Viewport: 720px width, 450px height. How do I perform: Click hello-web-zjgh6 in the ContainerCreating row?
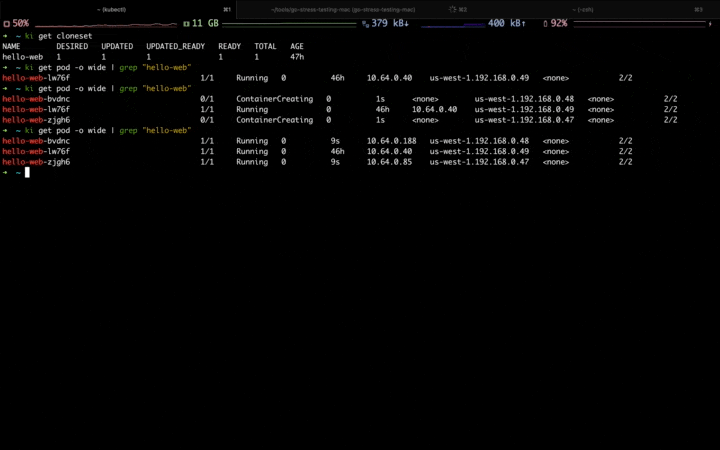pyautogui.click(x=36, y=120)
